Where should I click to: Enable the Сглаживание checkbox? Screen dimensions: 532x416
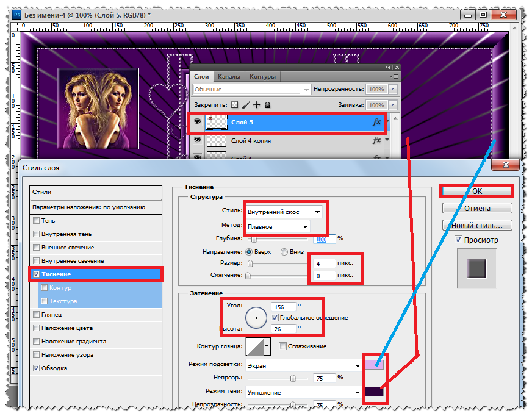click(282, 346)
